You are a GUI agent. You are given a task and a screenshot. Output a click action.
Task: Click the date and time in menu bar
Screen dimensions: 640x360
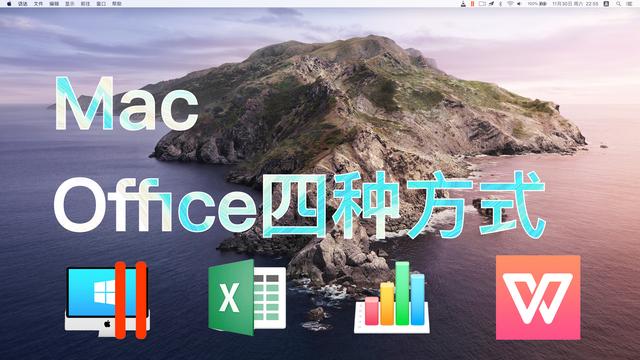tap(575, 4)
